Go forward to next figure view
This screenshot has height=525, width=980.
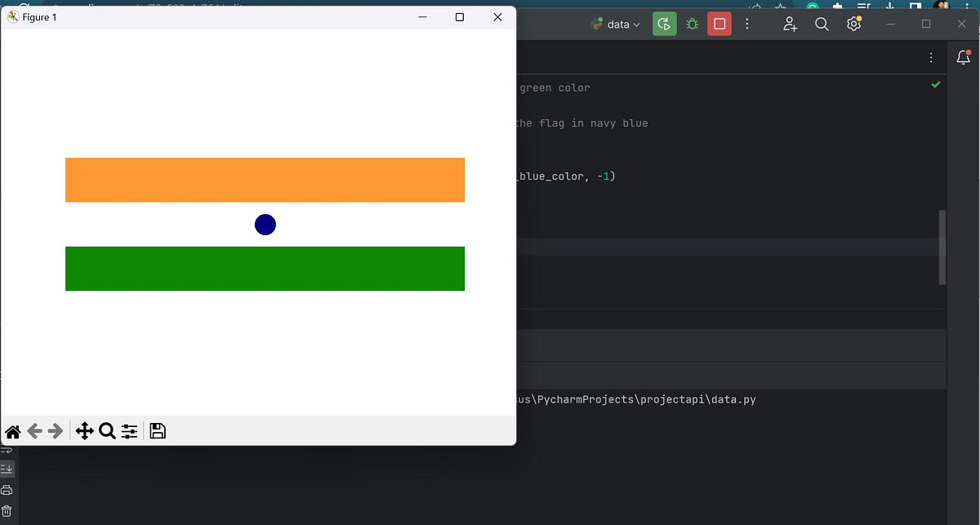pos(54,431)
